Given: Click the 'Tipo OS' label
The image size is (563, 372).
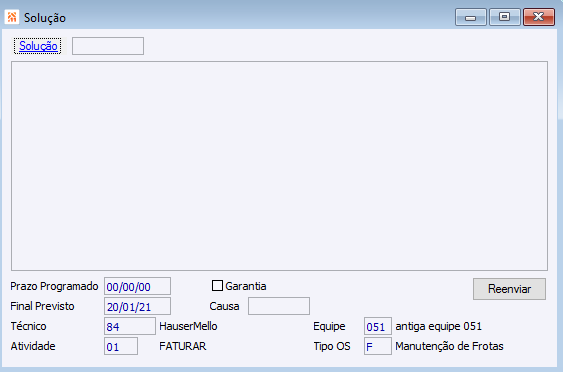Looking at the screenshot, I should tap(332, 346).
